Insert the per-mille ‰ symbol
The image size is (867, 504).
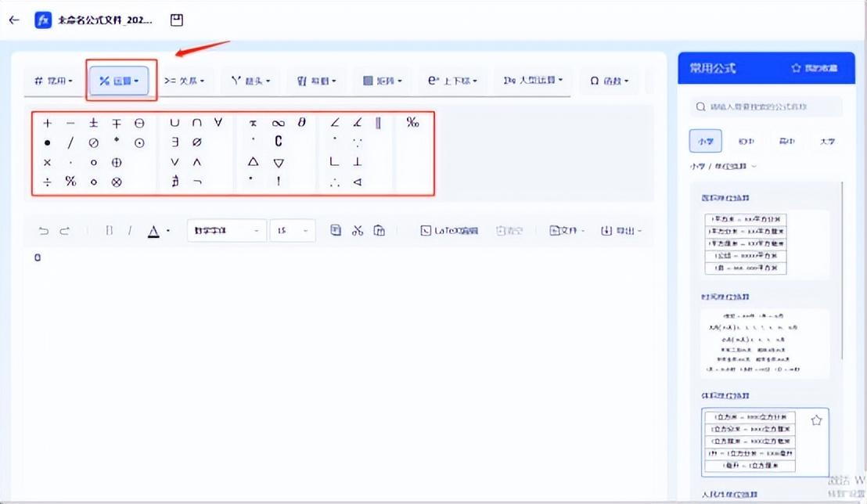(x=412, y=122)
